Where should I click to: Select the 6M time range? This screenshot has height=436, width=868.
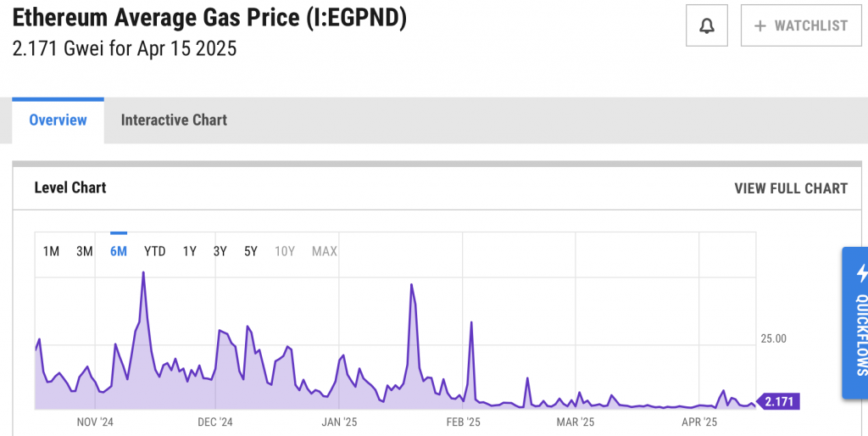[119, 251]
